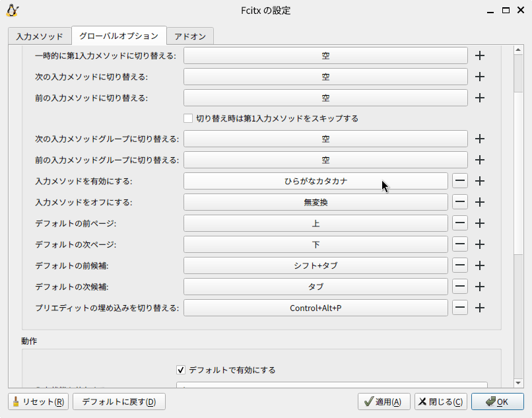
Task: Maximize the Fcitx settings window
Action: point(506,10)
